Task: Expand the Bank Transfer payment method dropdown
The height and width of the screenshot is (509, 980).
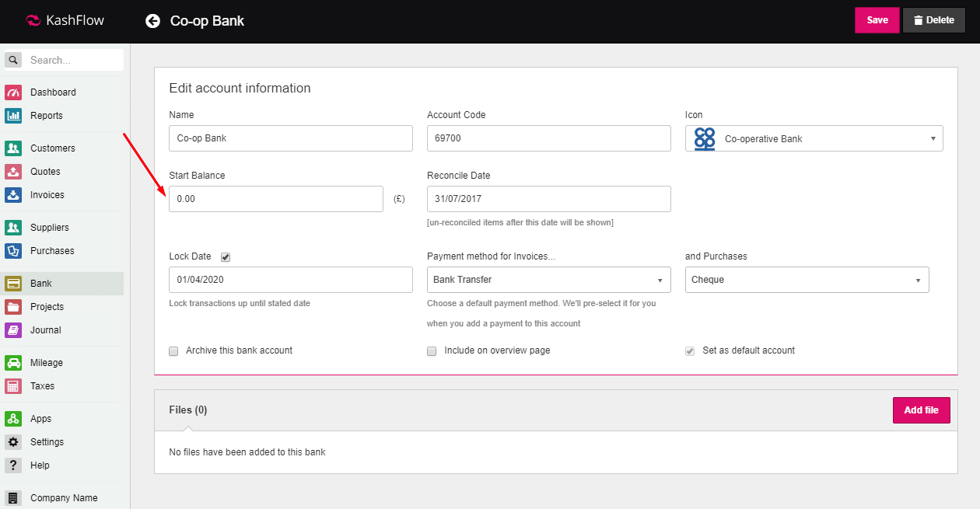Action: [x=548, y=280]
